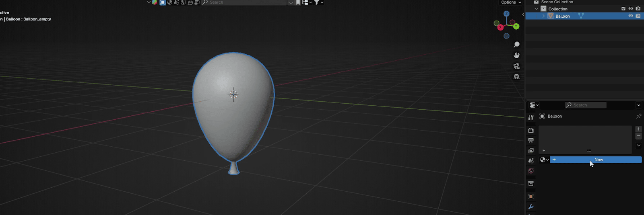Image resolution: width=644 pixels, height=215 pixels.
Task: Disable Balloon in renders via camera icon
Action: [638, 16]
